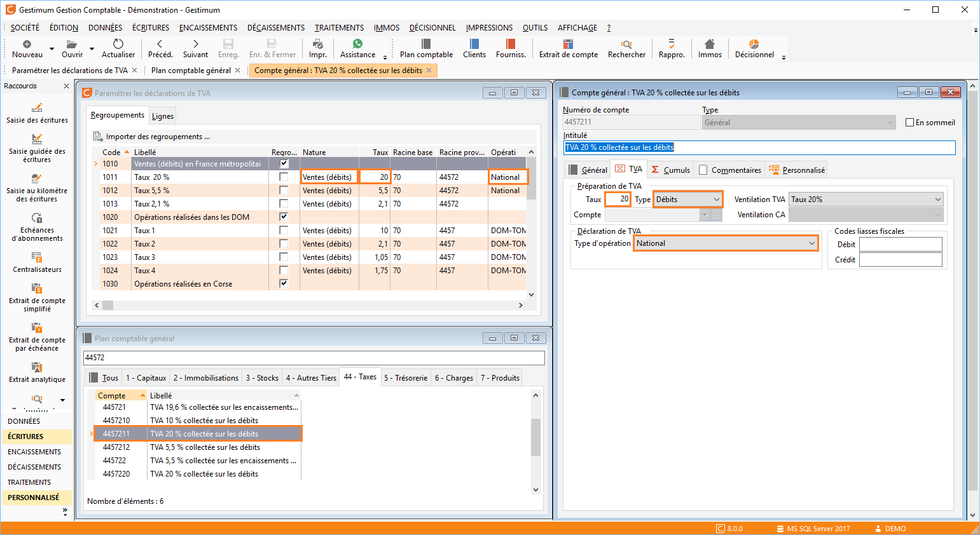Open the Ventilation TVA Taux 20% dropdown

point(937,200)
